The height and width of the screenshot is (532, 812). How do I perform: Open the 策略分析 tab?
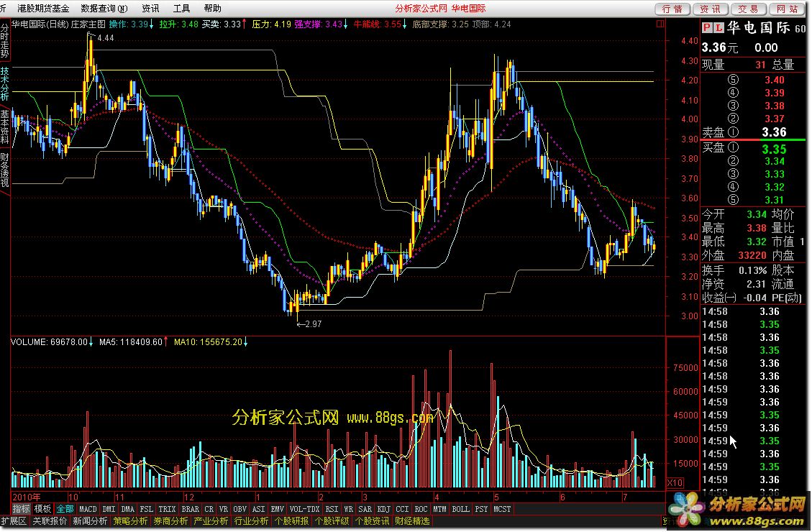tap(130, 520)
